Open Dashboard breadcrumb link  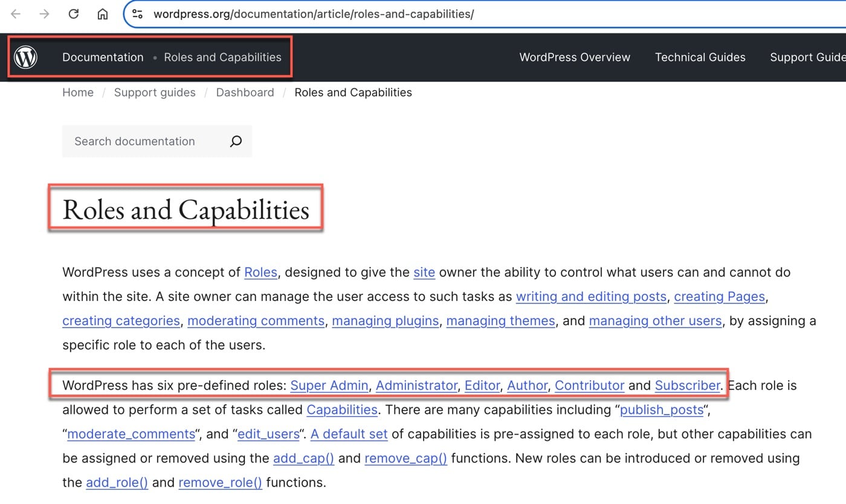(x=245, y=92)
